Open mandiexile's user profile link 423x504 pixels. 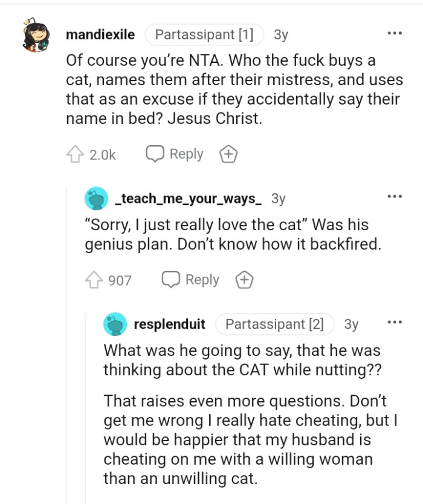(x=100, y=35)
